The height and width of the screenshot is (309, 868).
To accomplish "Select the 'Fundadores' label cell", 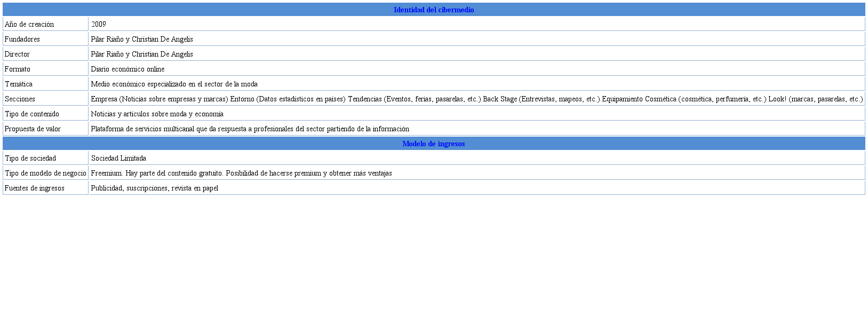I will pyautogui.click(x=22, y=39).
